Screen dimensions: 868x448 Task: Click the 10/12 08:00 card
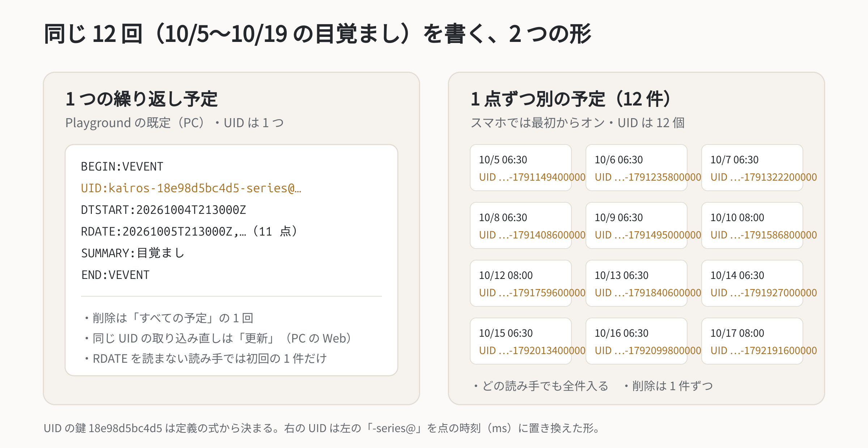(521, 283)
